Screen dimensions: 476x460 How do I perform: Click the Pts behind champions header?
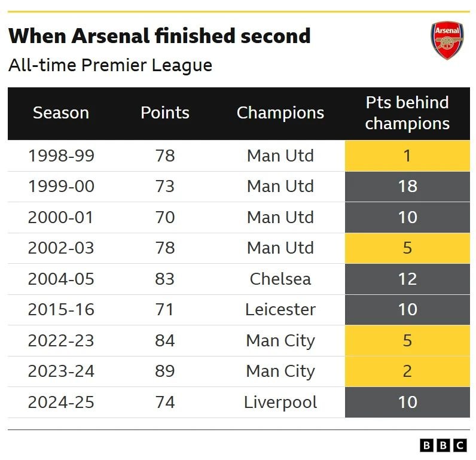click(x=407, y=113)
